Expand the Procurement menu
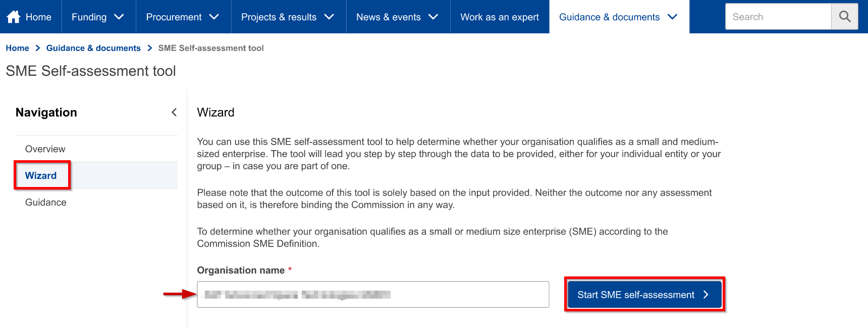 [x=183, y=17]
